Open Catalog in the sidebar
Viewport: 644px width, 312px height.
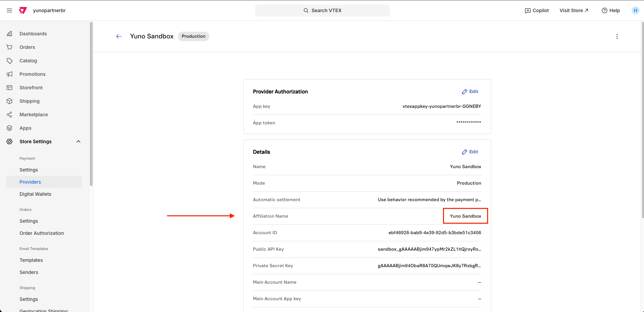28,61
